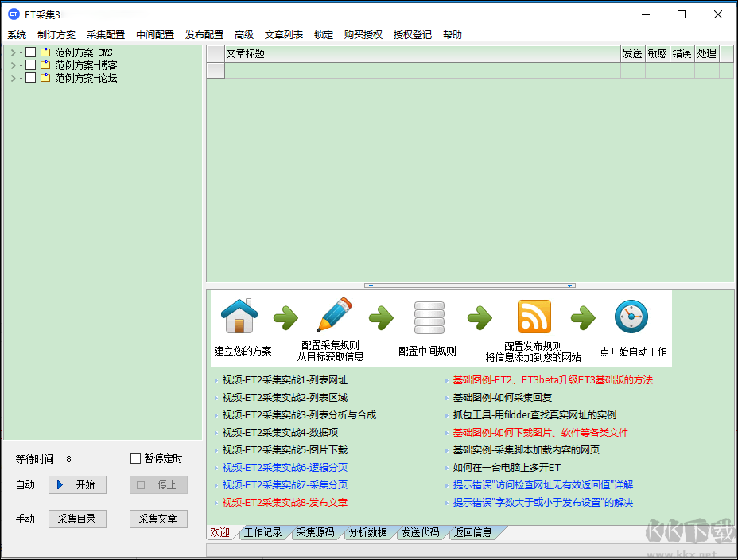The width and height of the screenshot is (738, 560).
Task: Switch to the 发送代码 tab
Action: click(x=420, y=532)
